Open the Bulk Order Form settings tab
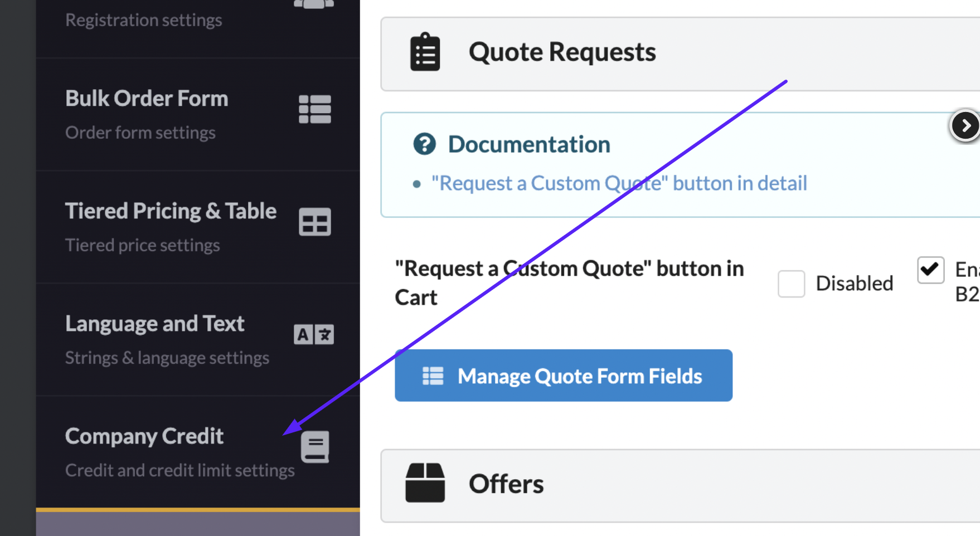 coord(198,114)
